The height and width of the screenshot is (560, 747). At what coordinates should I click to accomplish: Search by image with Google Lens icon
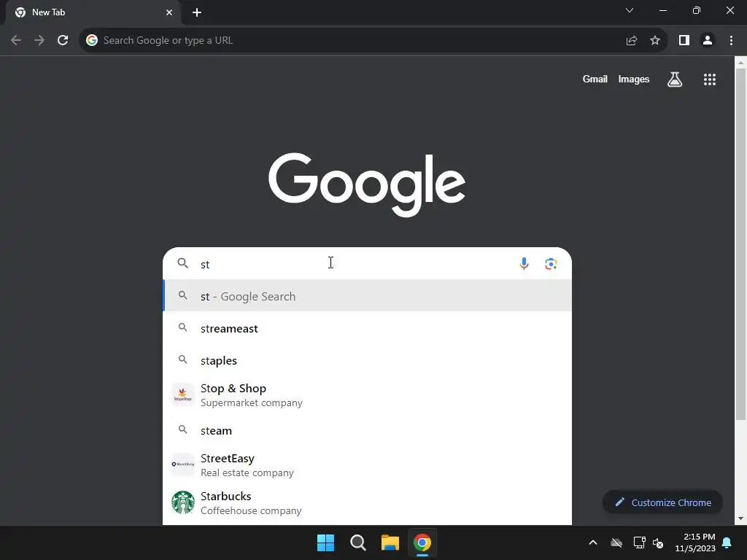pos(551,263)
